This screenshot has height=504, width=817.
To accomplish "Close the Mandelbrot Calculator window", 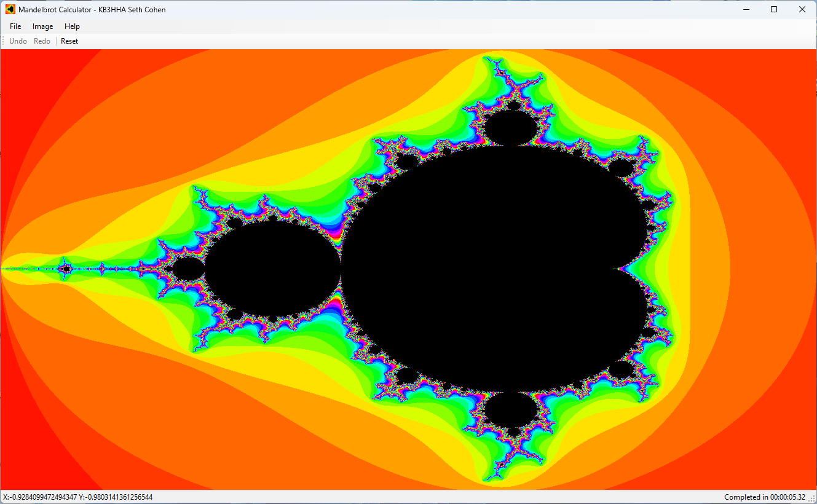I will point(802,9).
